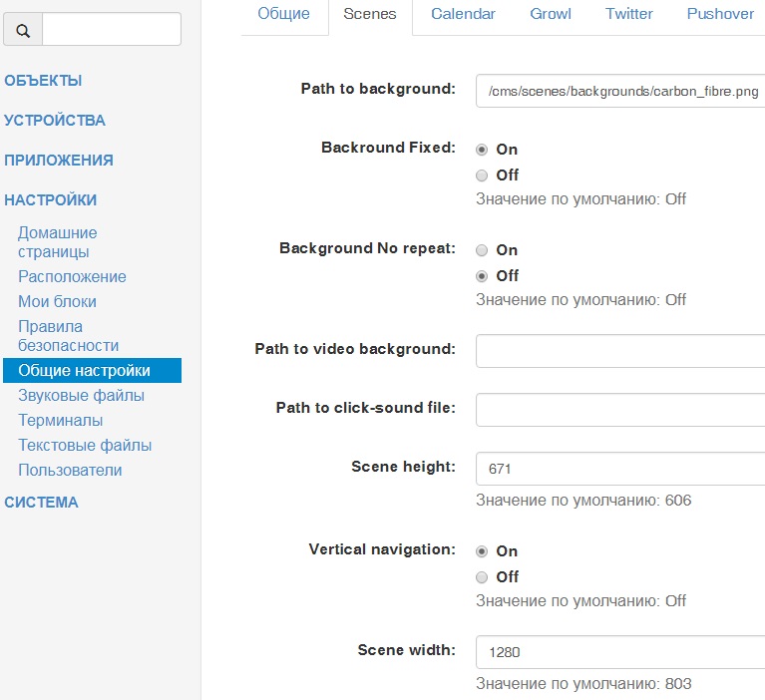Viewport: 765px width, 700px height.
Task: Set Vertical navigation to Off
Action: click(x=482, y=577)
